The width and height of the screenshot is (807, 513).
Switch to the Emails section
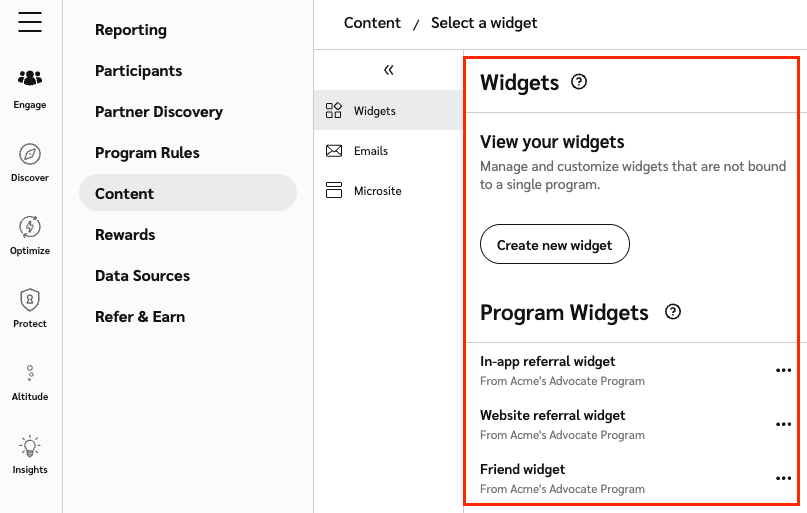(370, 151)
